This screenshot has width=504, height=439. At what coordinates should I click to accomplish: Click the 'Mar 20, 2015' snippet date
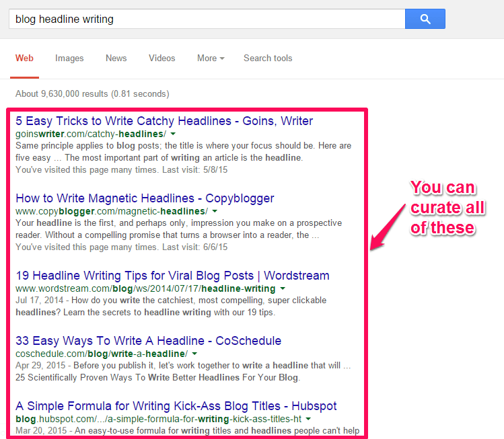coord(41,431)
